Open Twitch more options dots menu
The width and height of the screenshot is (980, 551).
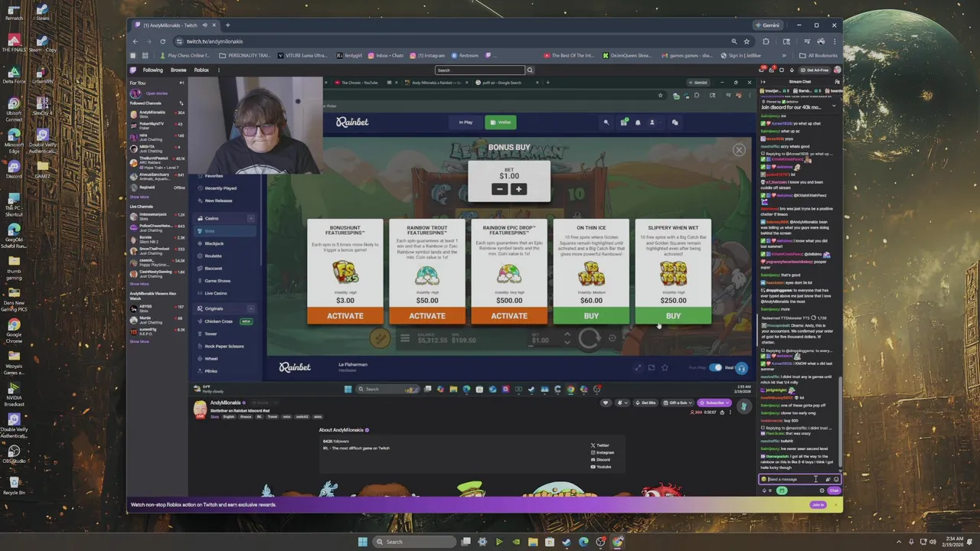point(219,70)
